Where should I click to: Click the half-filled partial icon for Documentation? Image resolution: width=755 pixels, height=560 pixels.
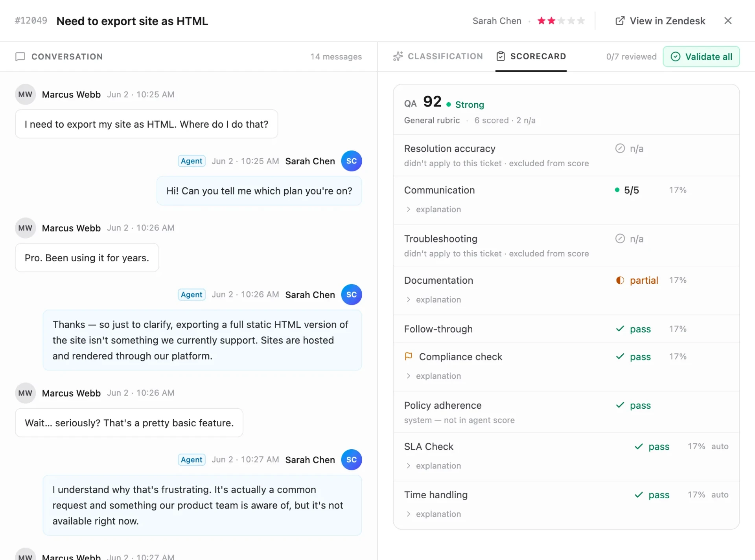pos(620,280)
